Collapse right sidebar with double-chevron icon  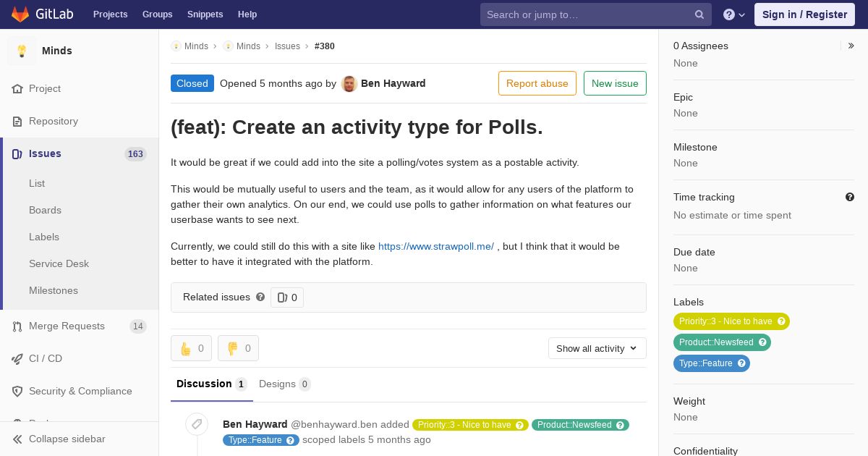(x=851, y=46)
